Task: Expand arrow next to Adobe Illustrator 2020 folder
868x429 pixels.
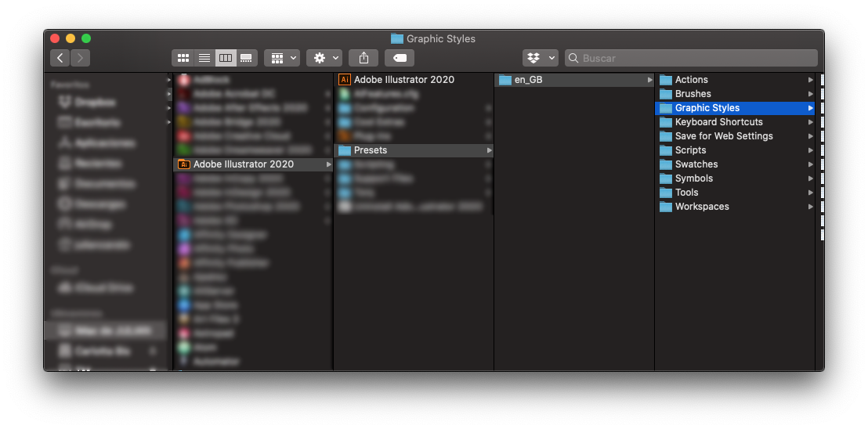Action: (329, 164)
